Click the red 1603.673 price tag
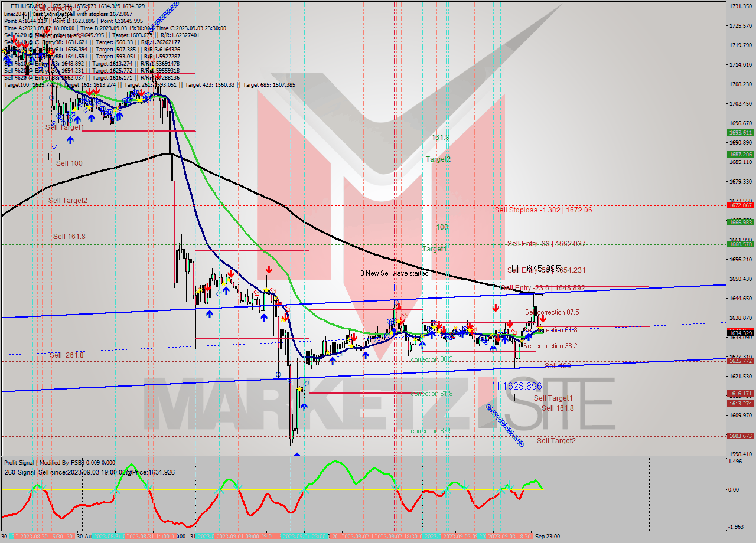The width and height of the screenshot is (756, 543). [x=740, y=436]
